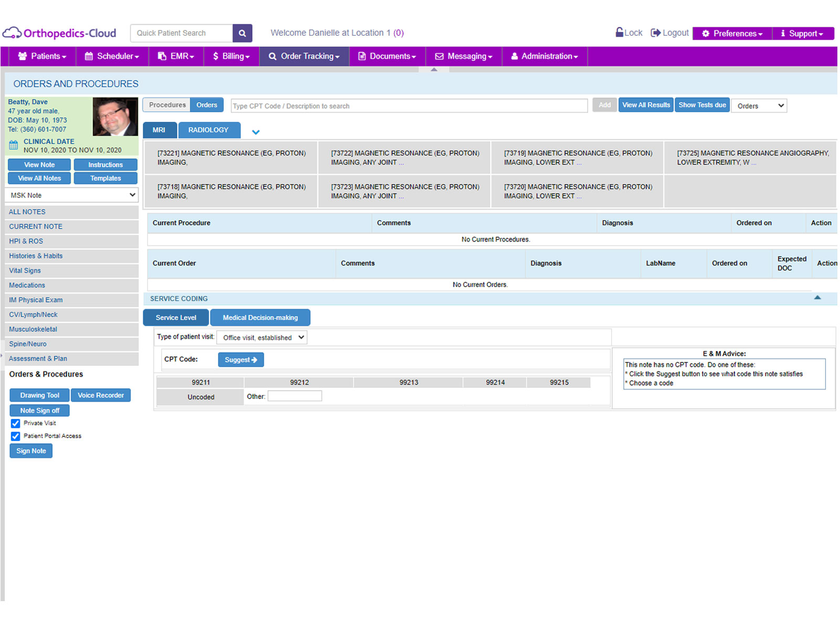Viewport: 840px width, 630px height.
Task: Click the Add button
Action: pos(604,105)
